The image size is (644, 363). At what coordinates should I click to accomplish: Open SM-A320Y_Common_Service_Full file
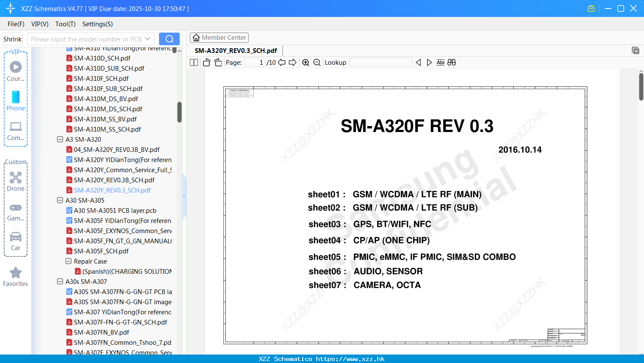coord(123,170)
